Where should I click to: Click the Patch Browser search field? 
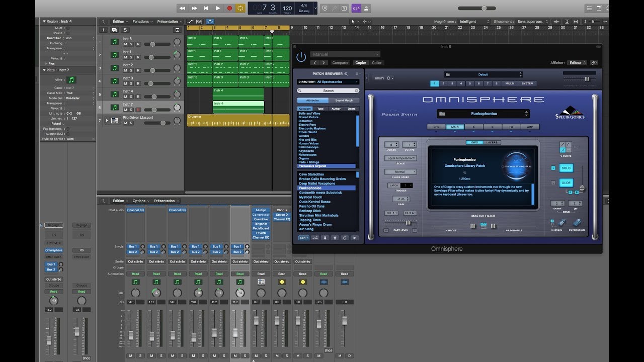point(328,90)
